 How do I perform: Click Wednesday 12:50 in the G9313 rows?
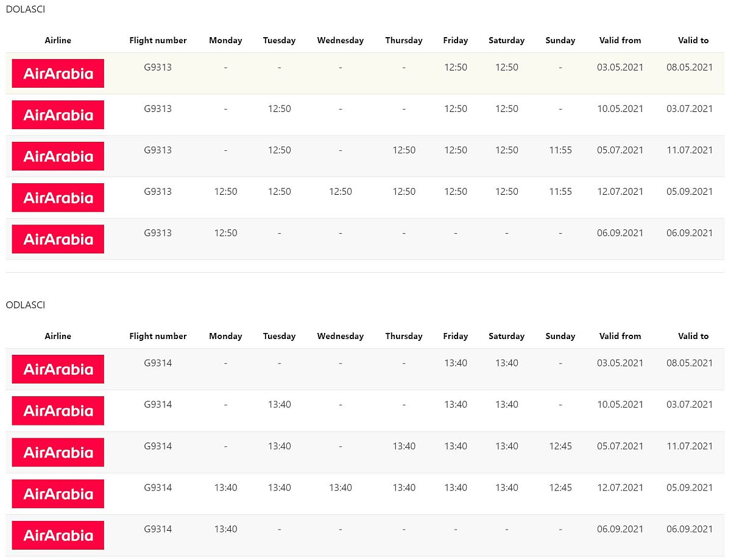[340, 191]
